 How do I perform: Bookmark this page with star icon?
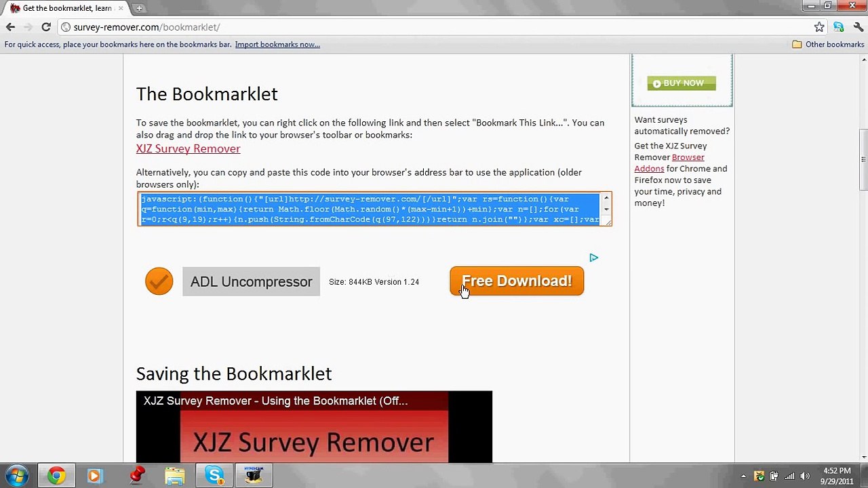[x=819, y=27]
